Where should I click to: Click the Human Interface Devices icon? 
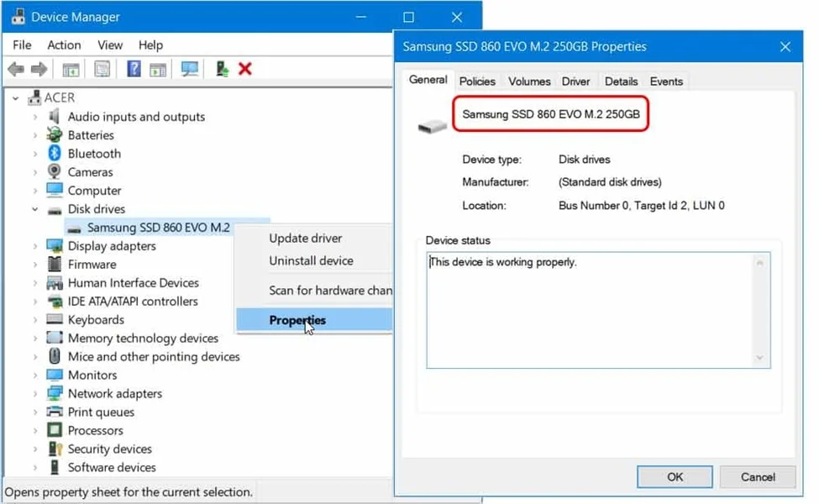pyautogui.click(x=55, y=282)
